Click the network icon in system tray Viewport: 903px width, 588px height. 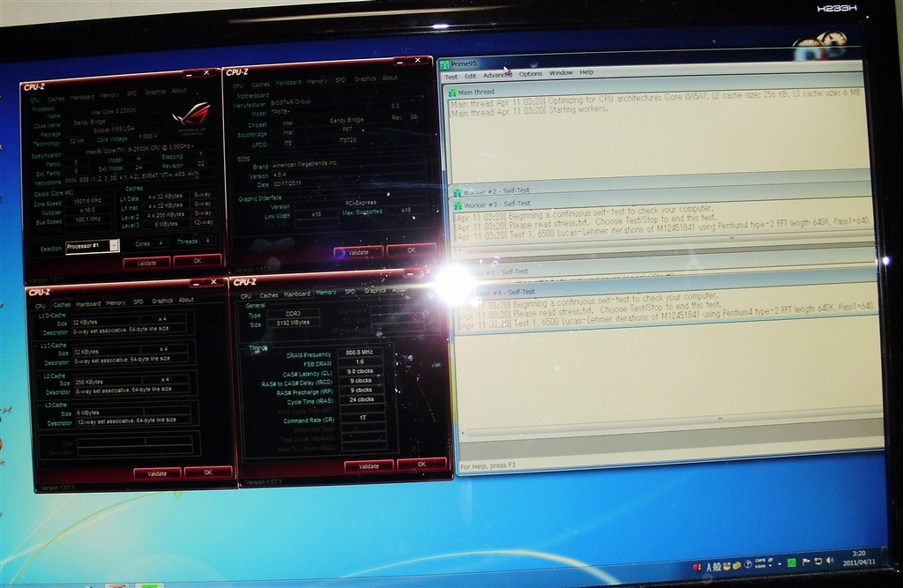(817, 561)
